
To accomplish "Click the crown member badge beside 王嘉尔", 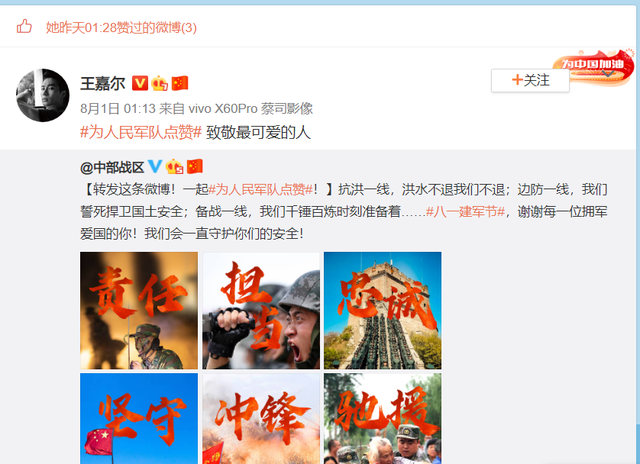I will point(159,83).
